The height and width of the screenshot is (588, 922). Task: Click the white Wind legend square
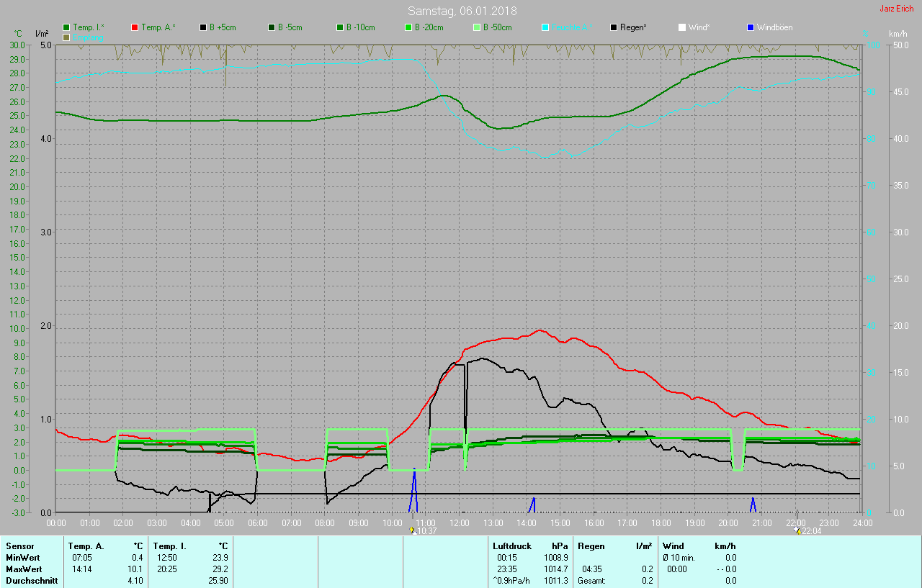pos(682,27)
